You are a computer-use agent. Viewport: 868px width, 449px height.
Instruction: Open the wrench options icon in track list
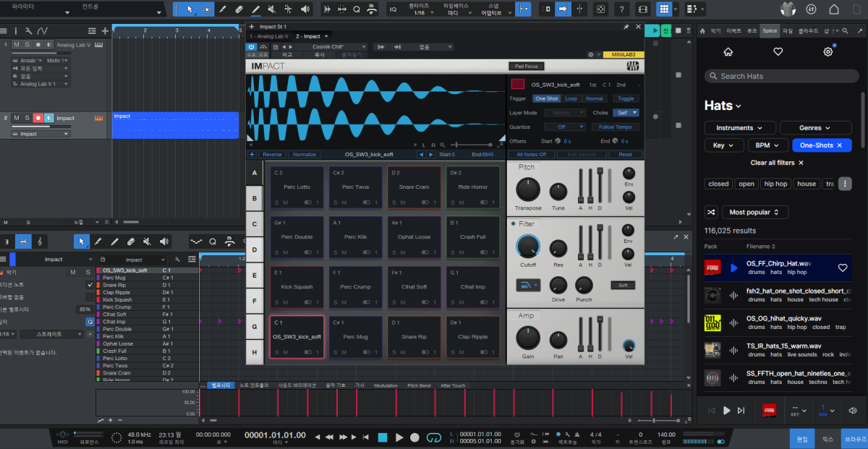[28, 31]
